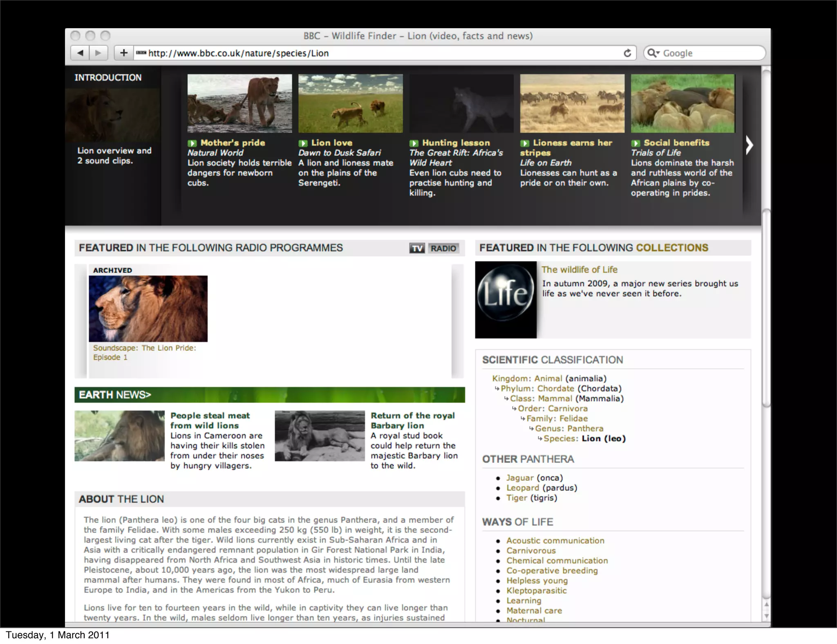This screenshot has height=644, width=837.
Task: Advance video carousel with right arrow
Action: (x=749, y=145)
